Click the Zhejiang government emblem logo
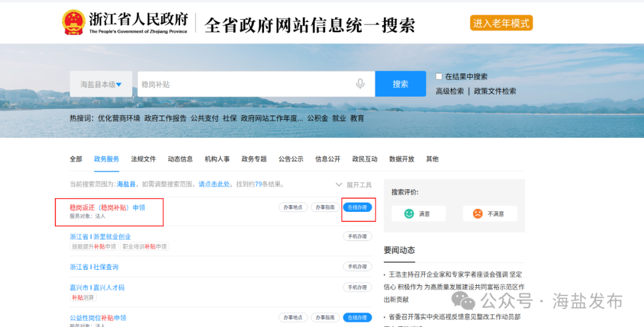644x327 pixels. [73, 23]
